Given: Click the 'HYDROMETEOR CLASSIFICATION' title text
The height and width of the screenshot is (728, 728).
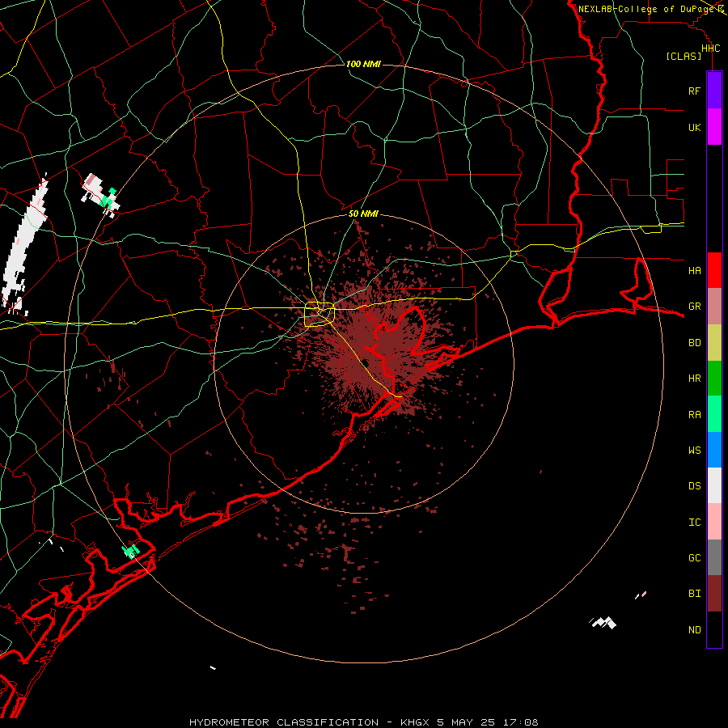Looking at the screenshot, I should click(x=284, y=722).
